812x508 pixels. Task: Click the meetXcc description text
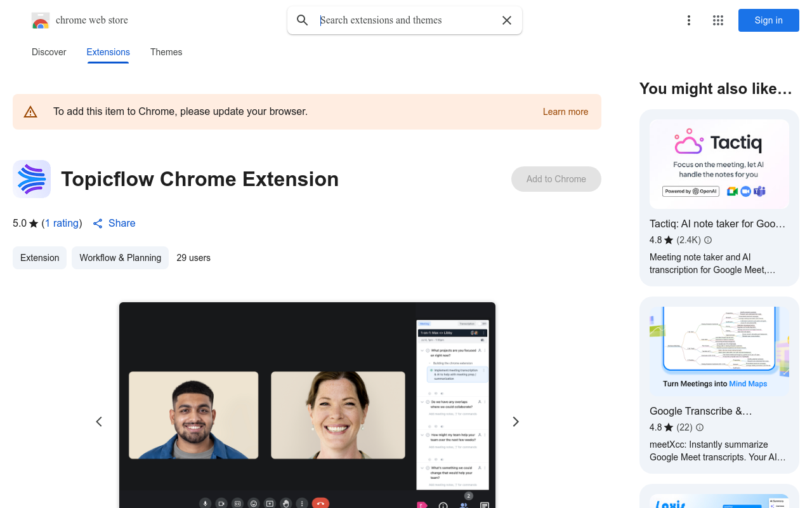tap(717, 451)
